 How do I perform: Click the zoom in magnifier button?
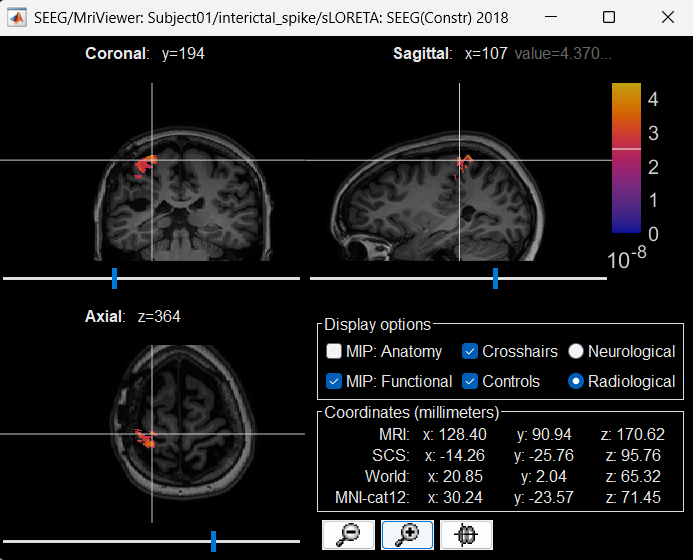click(x=407, y=535)
